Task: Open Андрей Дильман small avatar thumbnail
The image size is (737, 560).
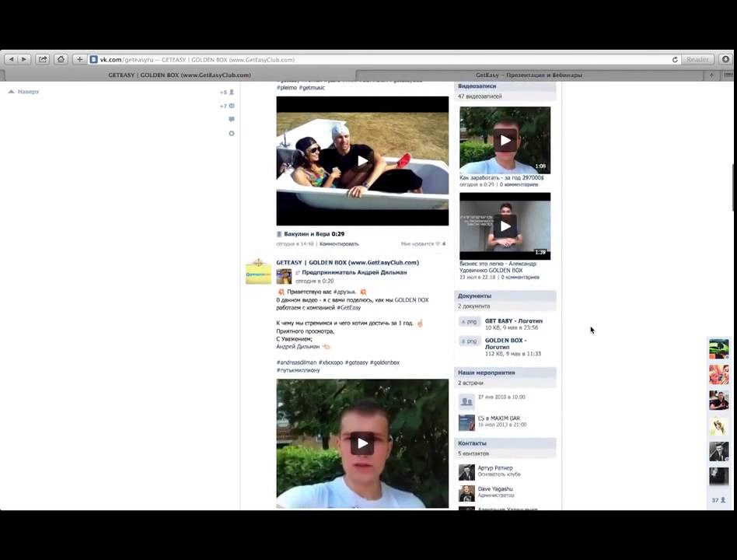Action: click(x=284, y=276)
